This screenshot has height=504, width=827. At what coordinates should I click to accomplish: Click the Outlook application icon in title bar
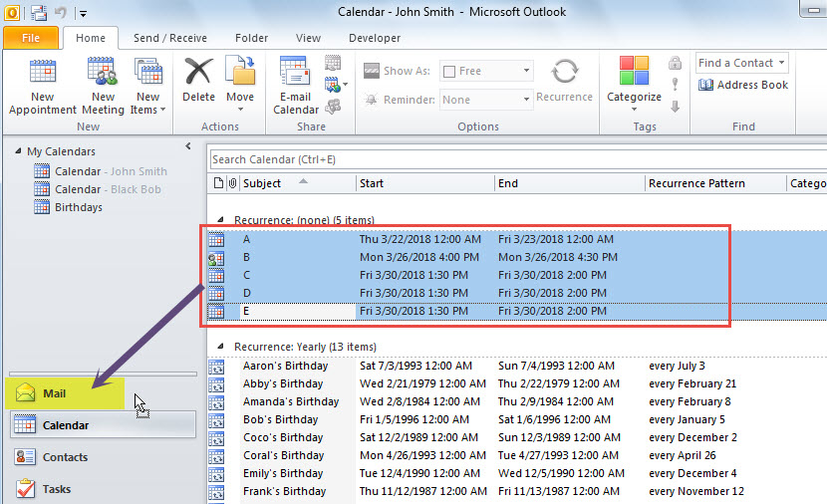coord(12,12)
